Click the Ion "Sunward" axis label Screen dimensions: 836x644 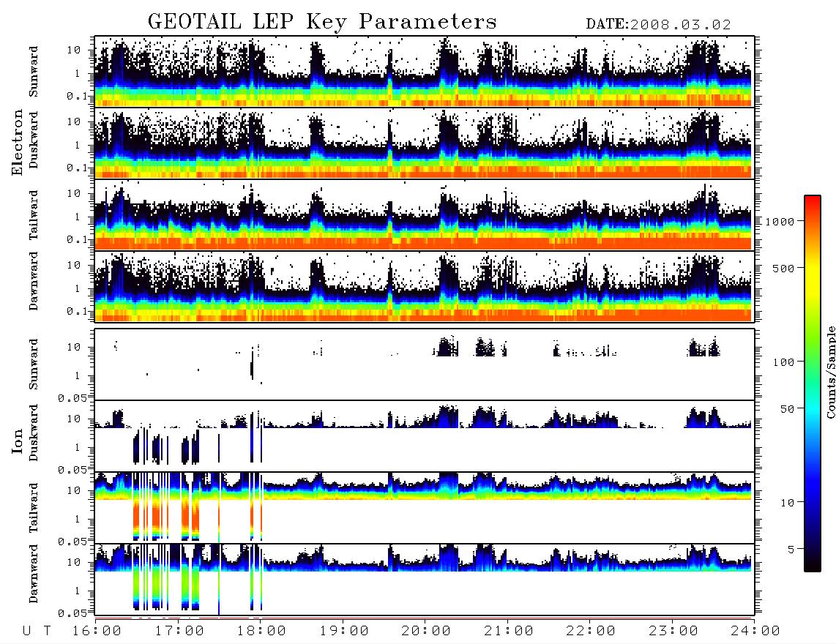click(34, 364)
